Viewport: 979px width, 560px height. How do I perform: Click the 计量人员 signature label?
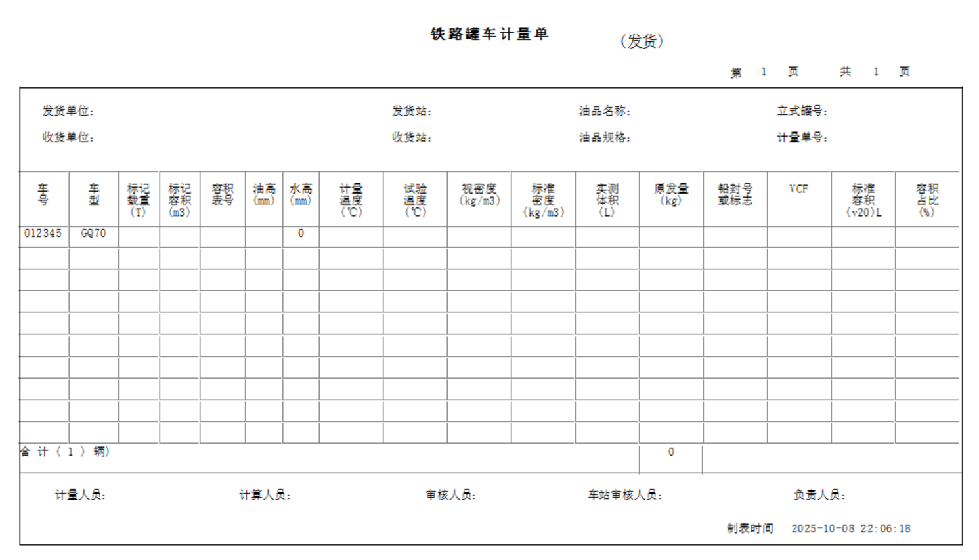[x=80, y=495]
